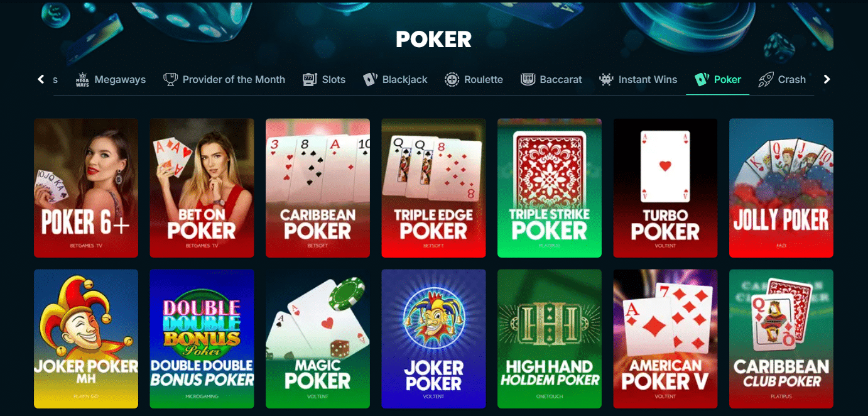Launch High Hand Holdem Poker
The height and width of the screenshot is (416, 868).
coord(550,339)
